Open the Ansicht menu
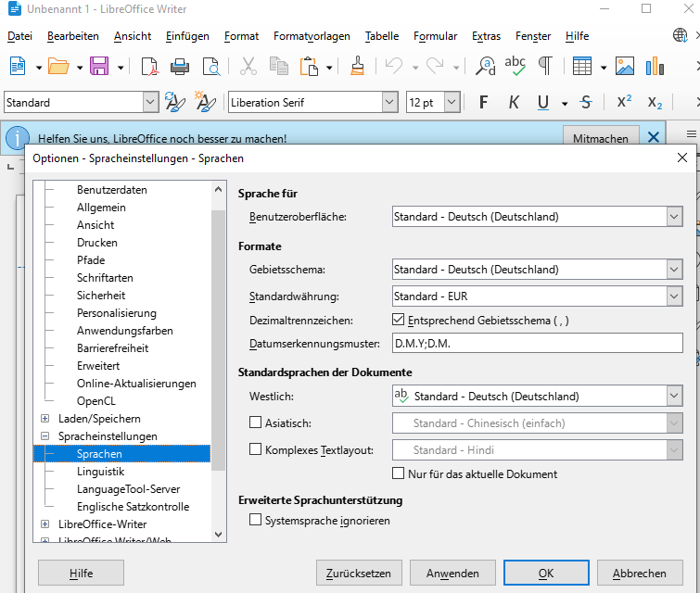700x593 pixels. [133, 36]
